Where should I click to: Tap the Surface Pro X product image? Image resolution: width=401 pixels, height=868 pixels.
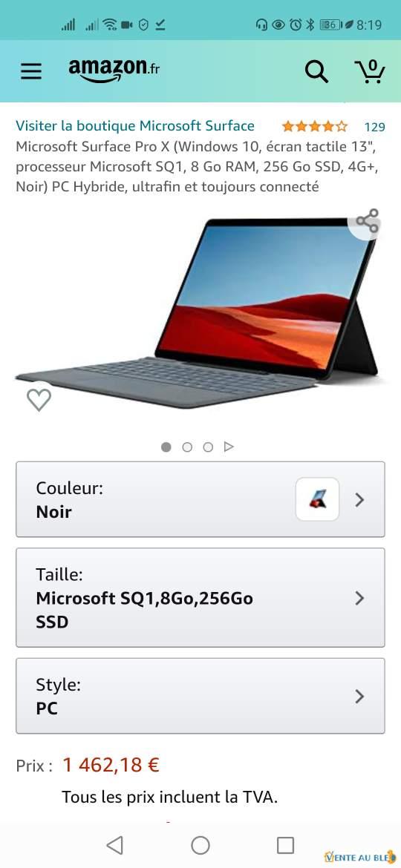(x=200, y=313)
